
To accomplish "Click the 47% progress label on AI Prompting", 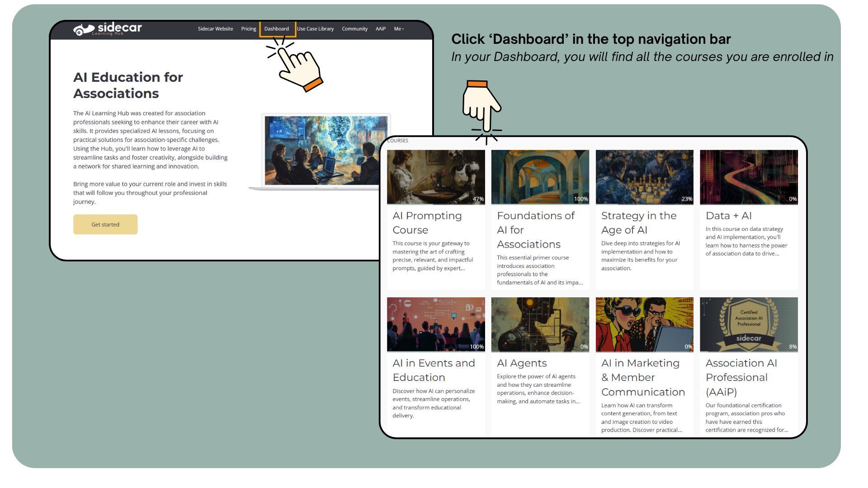I will (x=478, y=199).
